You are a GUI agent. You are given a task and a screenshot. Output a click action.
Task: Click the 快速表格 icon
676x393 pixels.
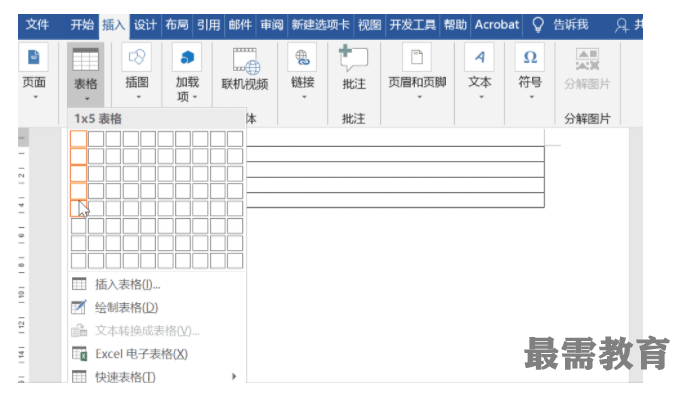pyautogui.click(x=79, y=376)
